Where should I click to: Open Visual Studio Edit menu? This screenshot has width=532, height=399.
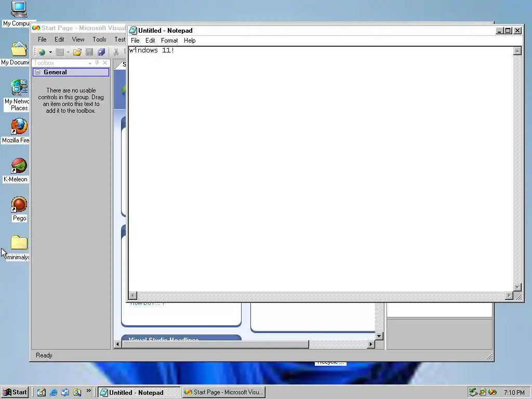(59, 39)
